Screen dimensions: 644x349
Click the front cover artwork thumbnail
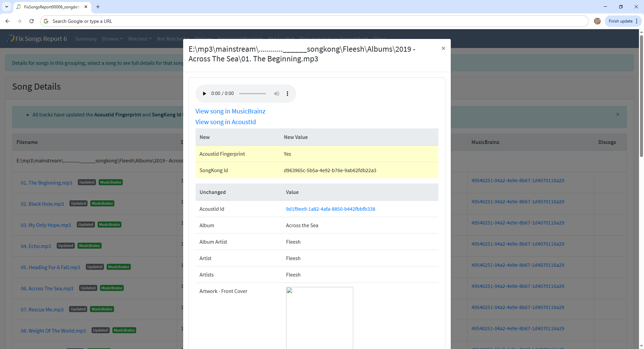[x=319, y=317]
